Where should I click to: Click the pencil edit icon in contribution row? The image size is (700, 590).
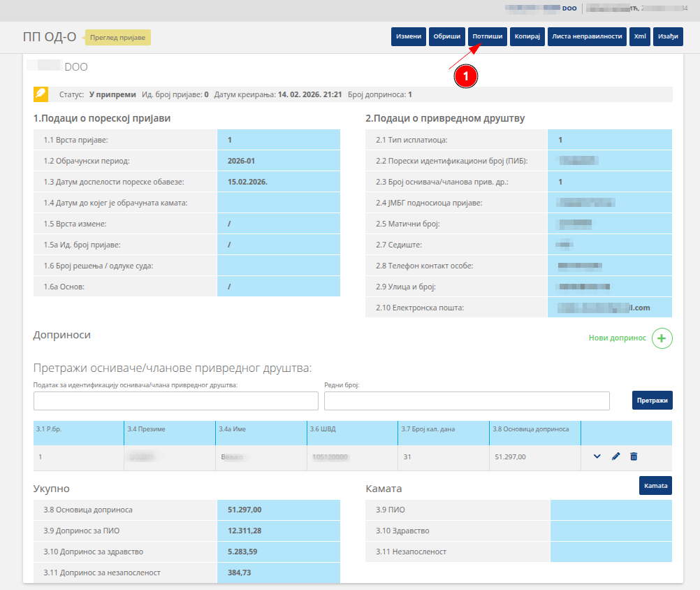(x=615, y=456)
